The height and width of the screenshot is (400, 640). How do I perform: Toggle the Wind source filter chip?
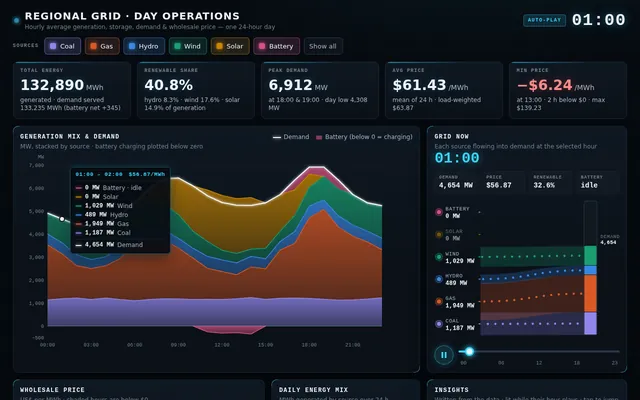[188, 46]
